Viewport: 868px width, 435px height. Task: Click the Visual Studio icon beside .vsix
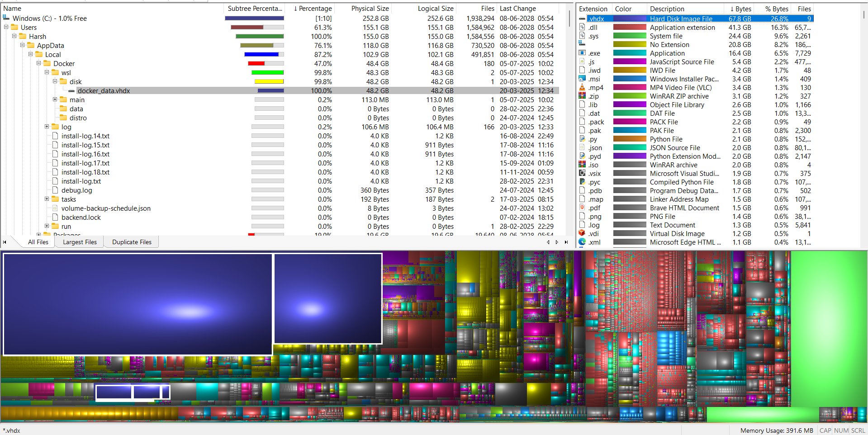[x=582, y=174]
